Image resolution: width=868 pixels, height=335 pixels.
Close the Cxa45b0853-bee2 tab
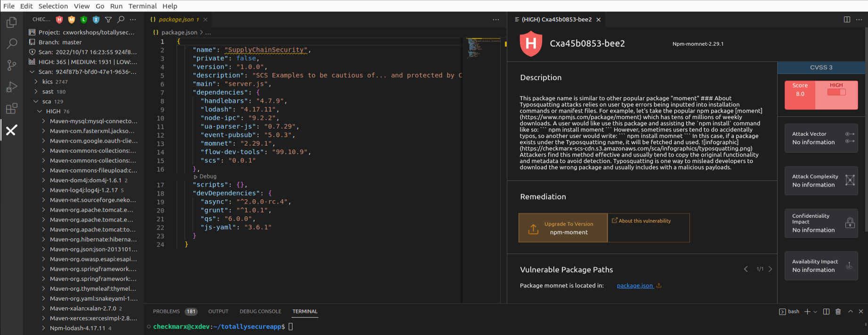click(x=599, y=19)
